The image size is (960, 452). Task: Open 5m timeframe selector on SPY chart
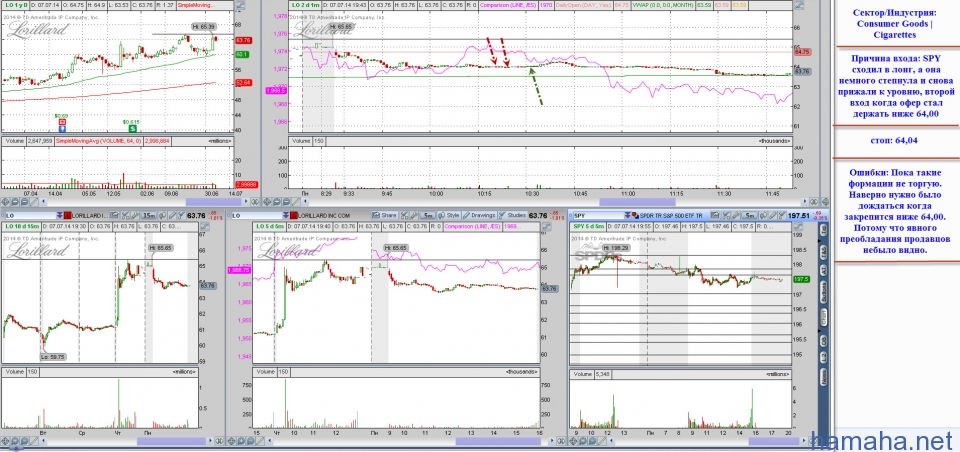(749, 215)
